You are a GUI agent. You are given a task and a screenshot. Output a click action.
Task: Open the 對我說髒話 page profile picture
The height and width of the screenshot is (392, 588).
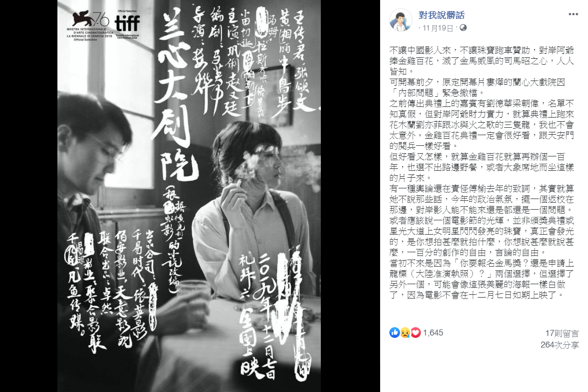pyautogui.click(x=401, y=20)
